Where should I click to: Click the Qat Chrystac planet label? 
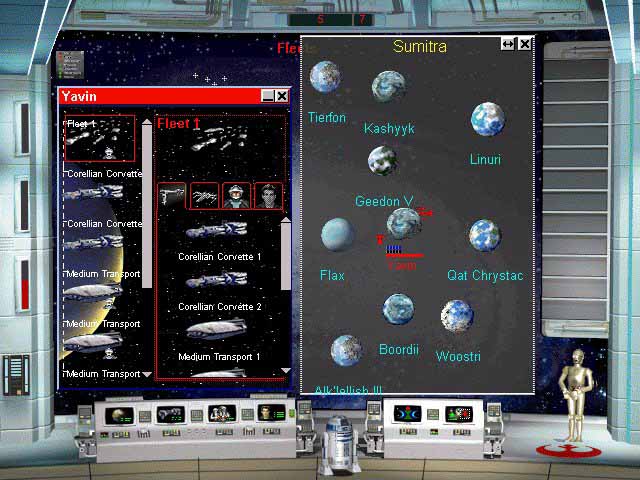pos(485,276)
